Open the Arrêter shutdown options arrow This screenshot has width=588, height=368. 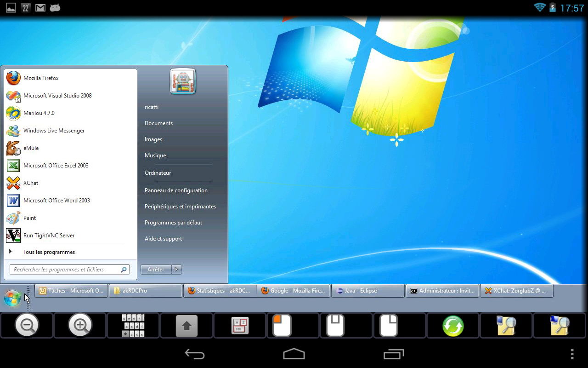[176, 269]
